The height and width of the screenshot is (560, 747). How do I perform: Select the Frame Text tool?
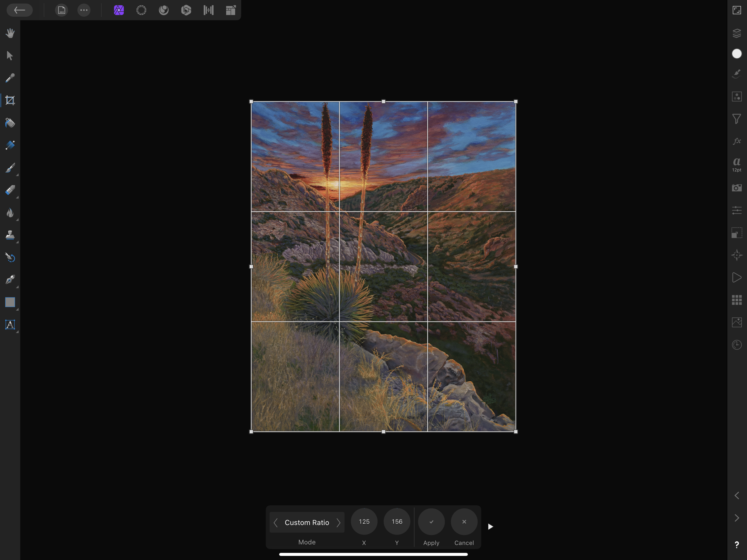10,325
